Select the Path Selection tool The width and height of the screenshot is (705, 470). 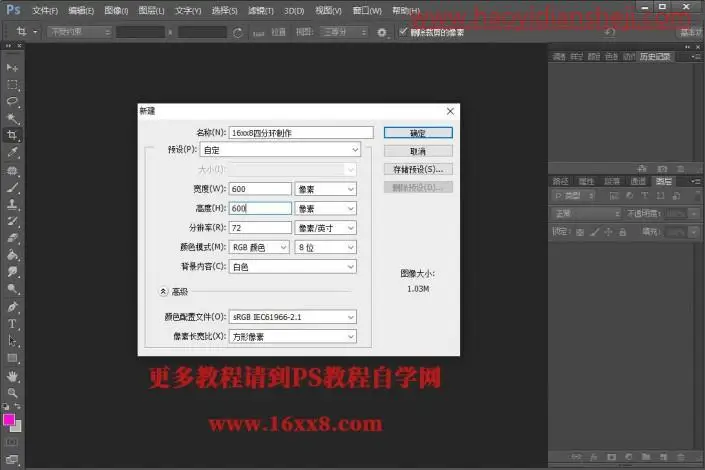coord(12,341)
